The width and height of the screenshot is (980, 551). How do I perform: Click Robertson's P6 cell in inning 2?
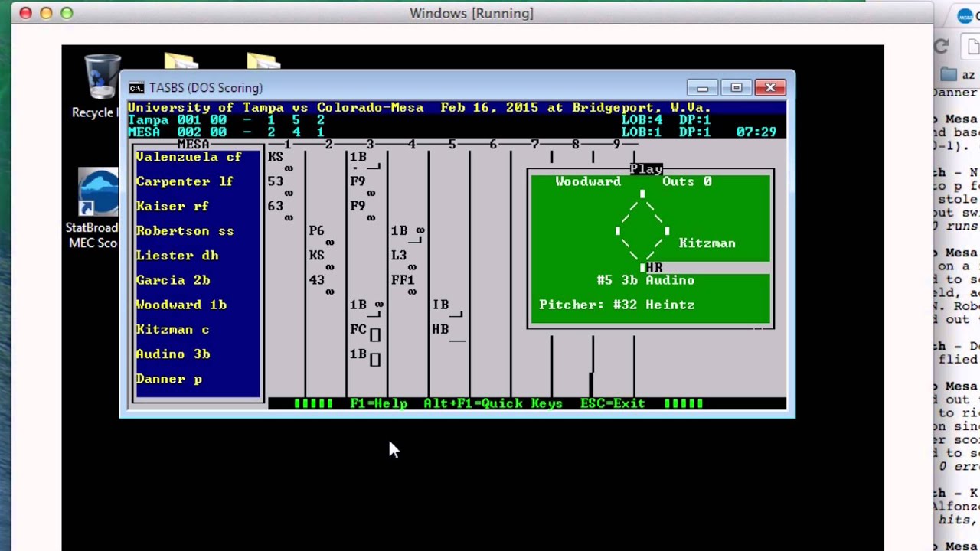point(317,230)
